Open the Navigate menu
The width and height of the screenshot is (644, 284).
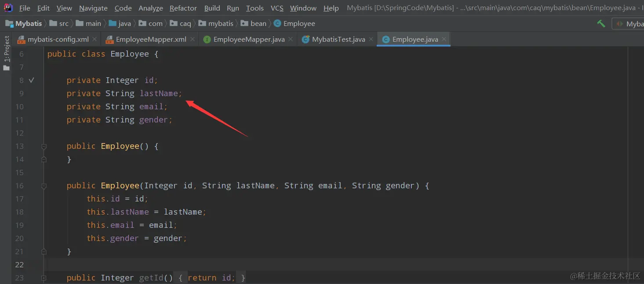coord(93,8)
